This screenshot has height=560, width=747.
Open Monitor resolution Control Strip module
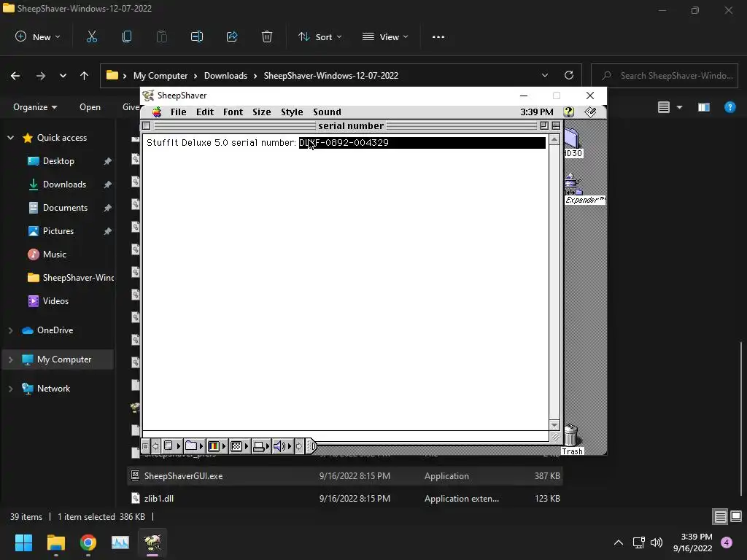tap(239, 446)
